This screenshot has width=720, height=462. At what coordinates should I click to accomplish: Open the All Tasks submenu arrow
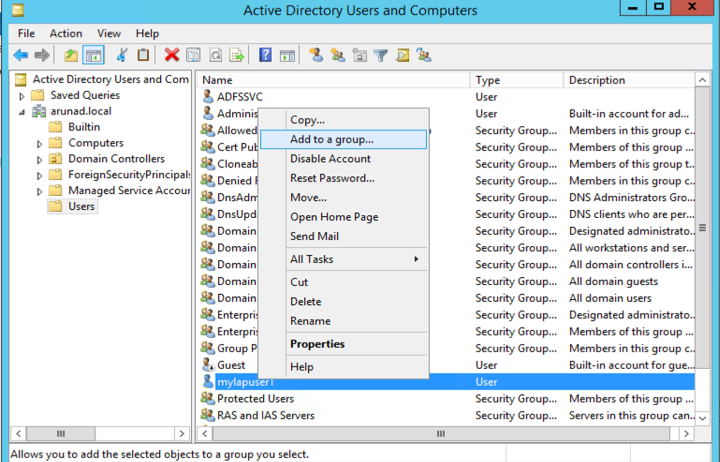coord(416,259)
